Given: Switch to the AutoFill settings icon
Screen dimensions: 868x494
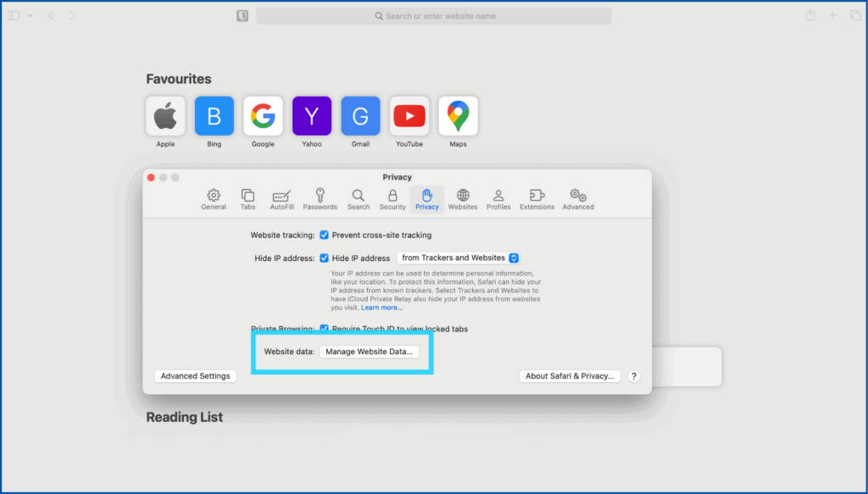Looking at the screenshot, I should click(281, 199).
